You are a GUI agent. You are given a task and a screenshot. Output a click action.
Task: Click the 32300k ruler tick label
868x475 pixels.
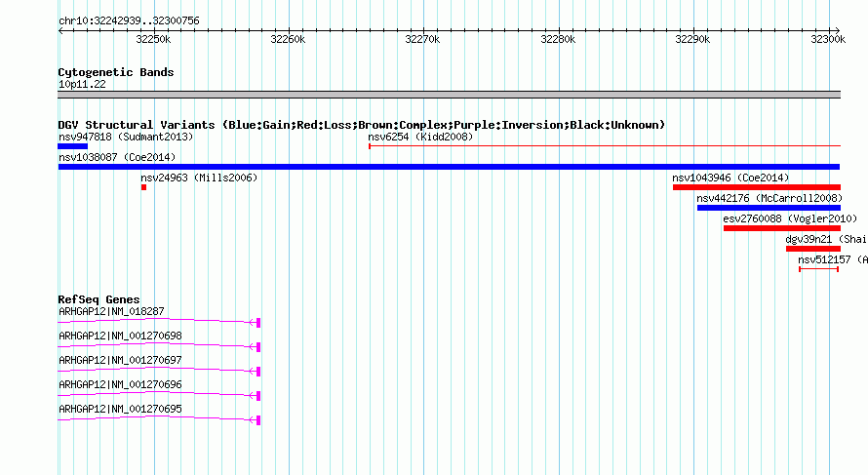pos(828,39)
